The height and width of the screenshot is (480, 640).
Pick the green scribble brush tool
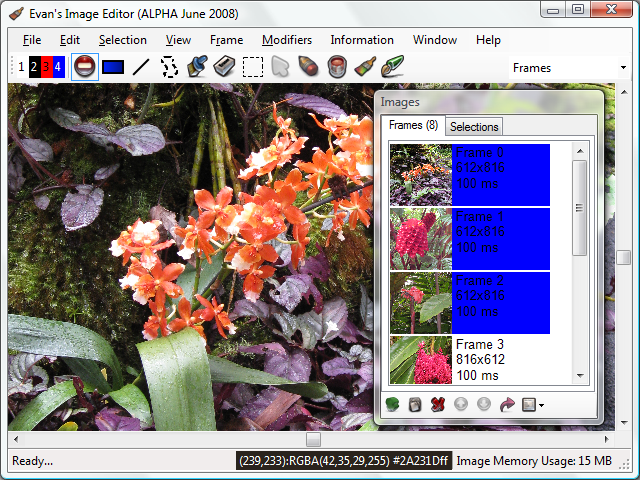coord(393,67)
